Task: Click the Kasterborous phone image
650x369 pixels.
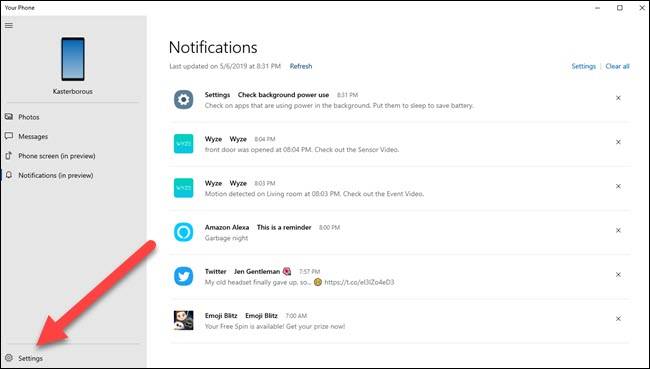Action: click(73, 59)
